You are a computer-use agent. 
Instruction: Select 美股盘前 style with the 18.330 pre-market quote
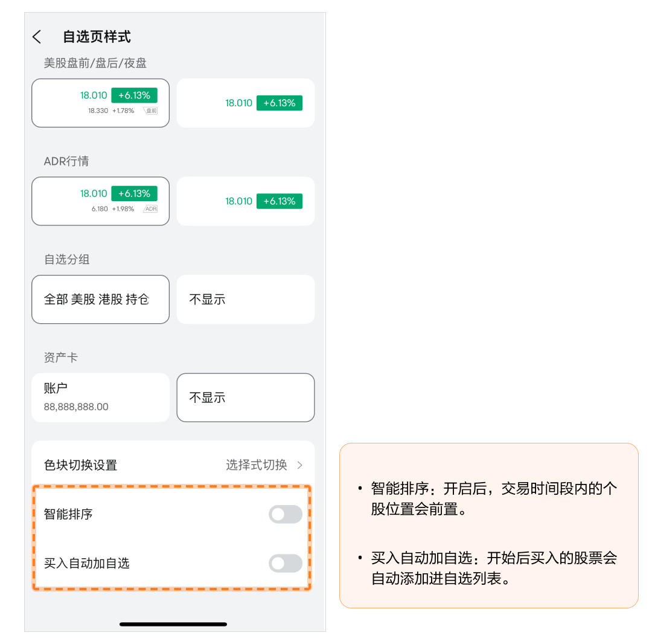click(x=100, y=103)
